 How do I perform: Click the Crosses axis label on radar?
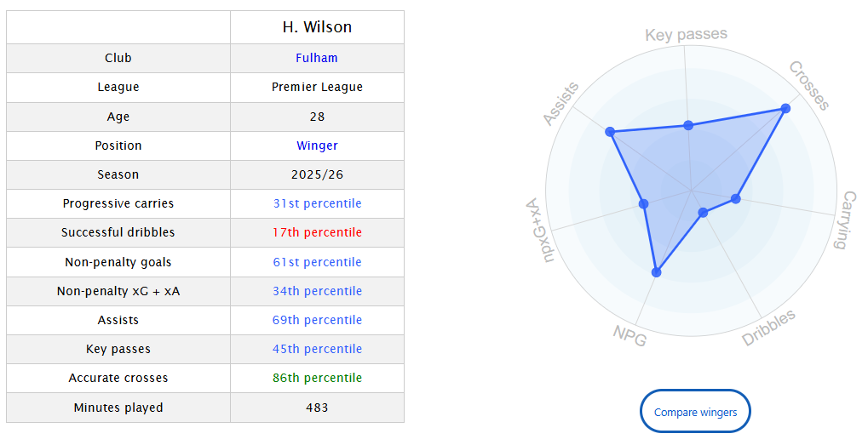click(x=808, y=85)
